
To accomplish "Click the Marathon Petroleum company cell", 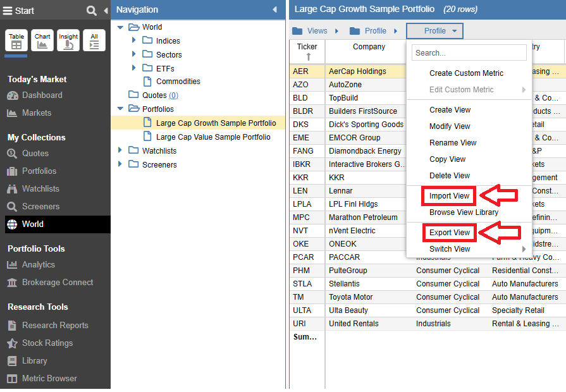I will tap(363, 217).
